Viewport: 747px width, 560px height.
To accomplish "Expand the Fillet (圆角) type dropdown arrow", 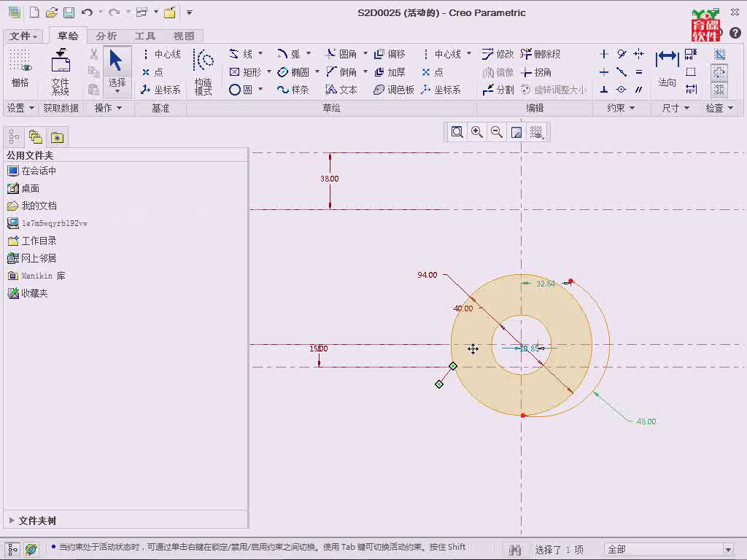I will tap(365, 53).
